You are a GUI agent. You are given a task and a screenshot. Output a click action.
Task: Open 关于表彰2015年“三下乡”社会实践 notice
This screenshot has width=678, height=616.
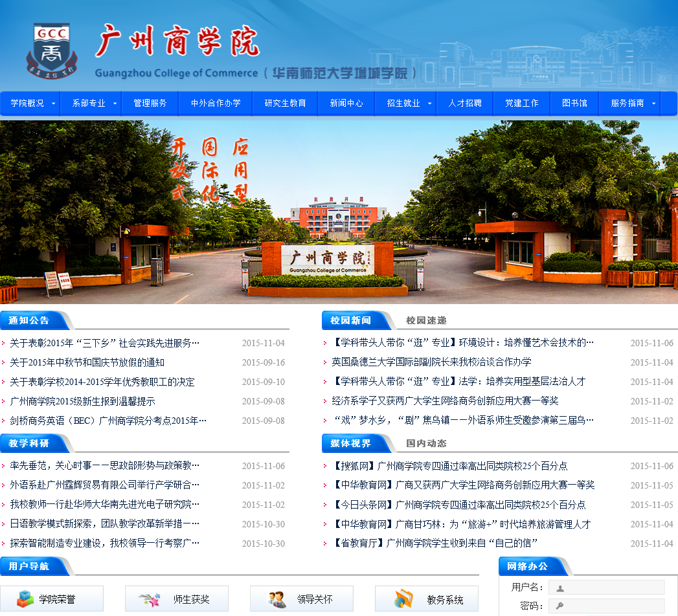(x=104, y=343)
